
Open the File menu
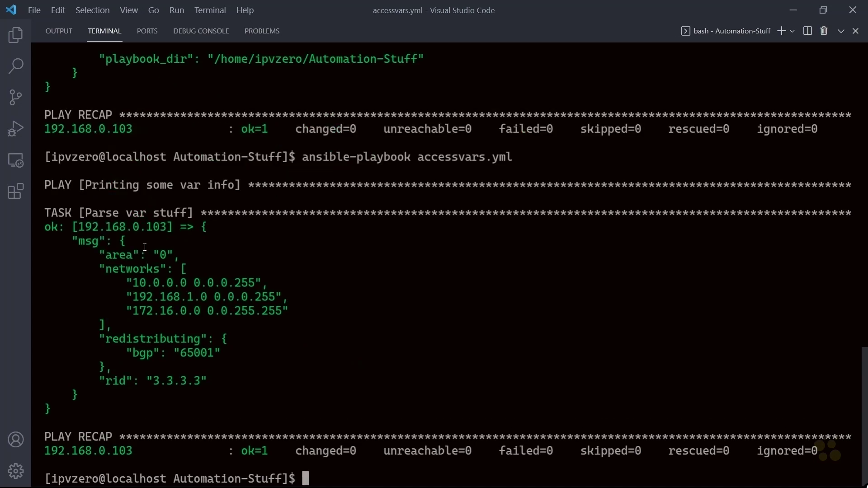point(34,10)
